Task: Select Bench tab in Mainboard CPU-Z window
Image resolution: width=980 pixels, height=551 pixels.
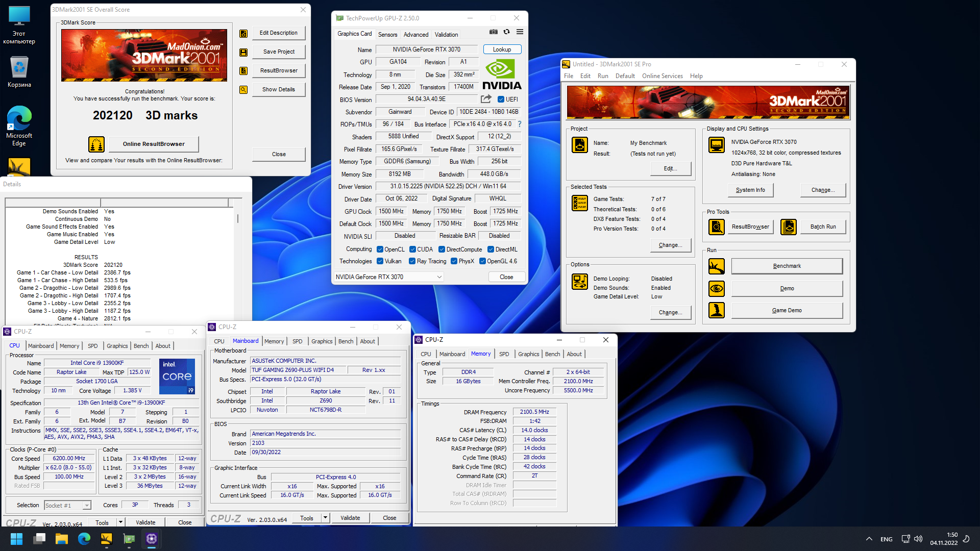Action: coord(346,341)
